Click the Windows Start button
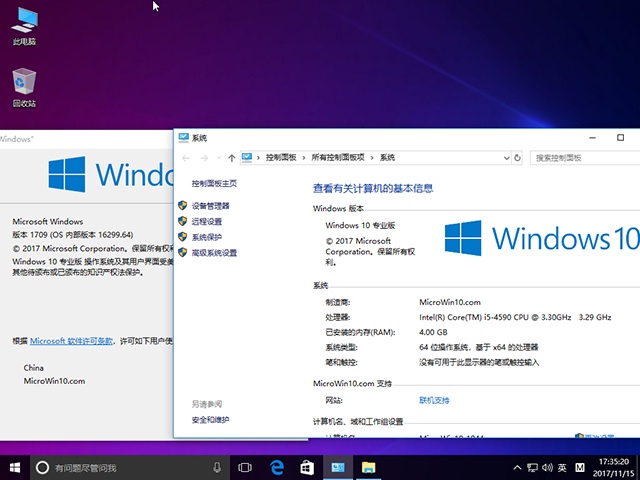 tap(15, 467)
